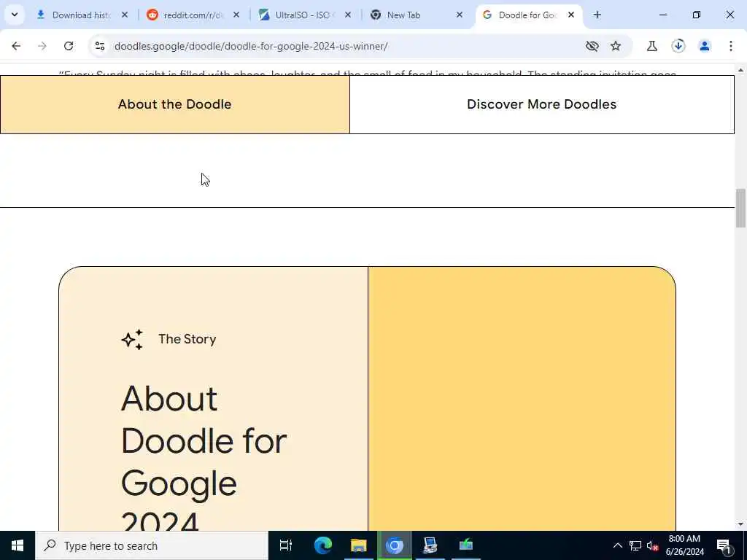Viewport: 747px width, 560px height.
Task: Open a new browser tab
Action: 597,15
